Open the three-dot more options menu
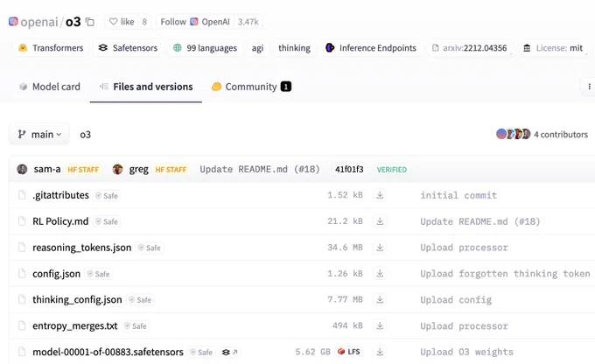The width and height of the screenshot is (595, 364). pos(589,87)
